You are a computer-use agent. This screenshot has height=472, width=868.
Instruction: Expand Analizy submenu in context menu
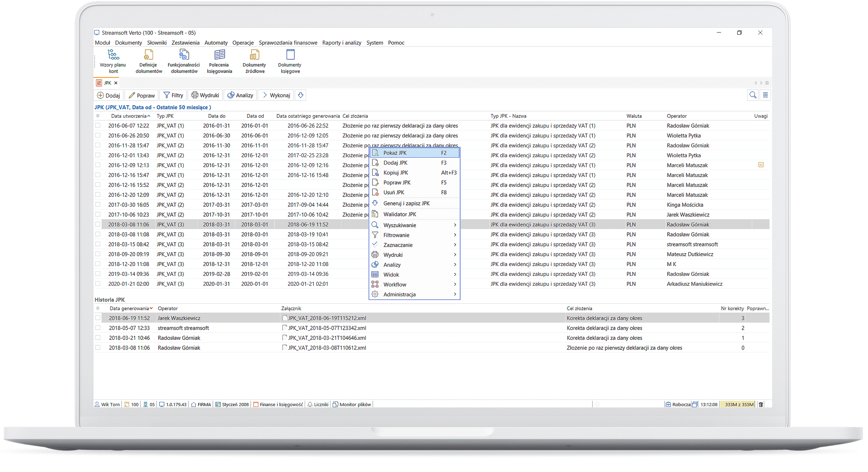[415, 265]
